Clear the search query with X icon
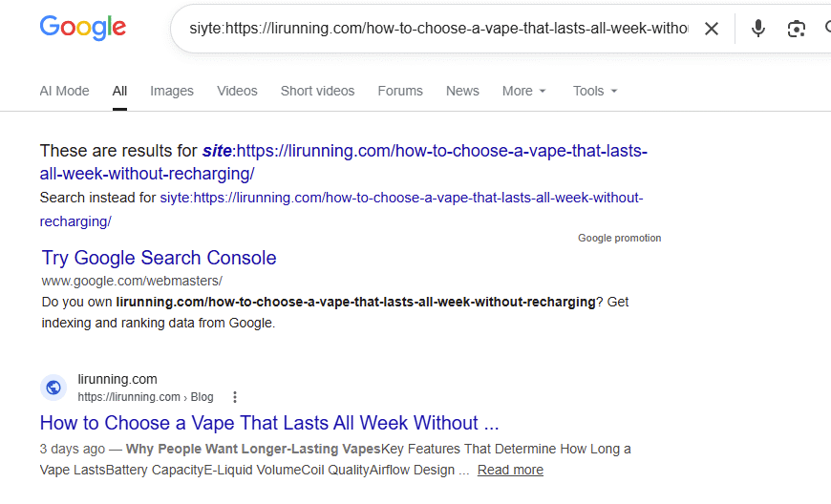The image size is (831, 504). point(712,29)
